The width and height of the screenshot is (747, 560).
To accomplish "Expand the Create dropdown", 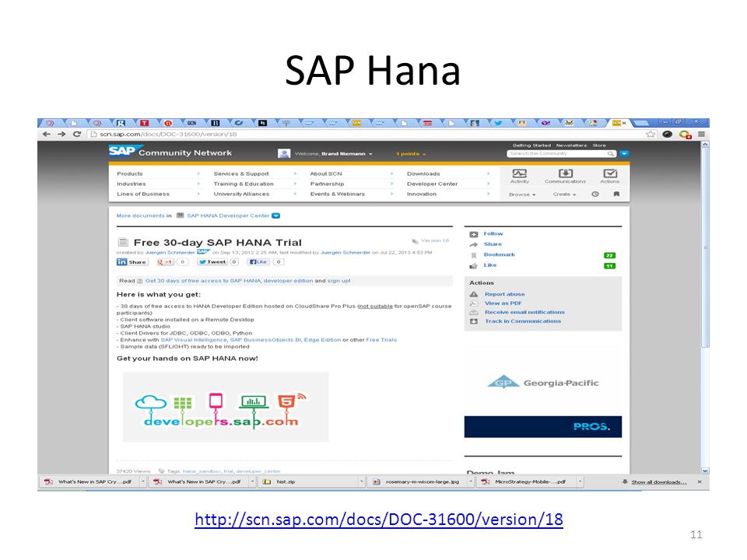I will [565, 194].
